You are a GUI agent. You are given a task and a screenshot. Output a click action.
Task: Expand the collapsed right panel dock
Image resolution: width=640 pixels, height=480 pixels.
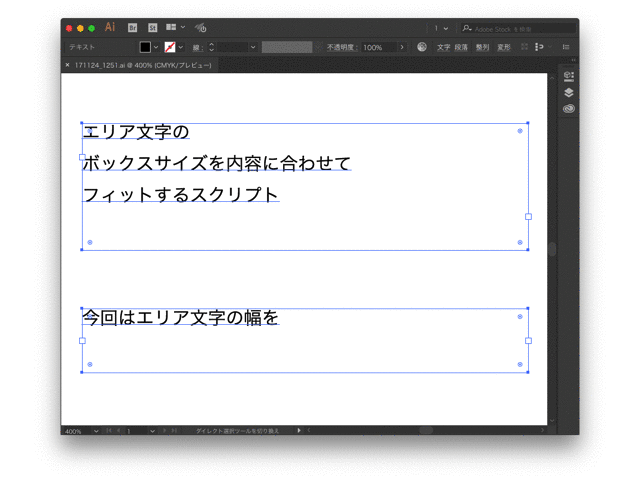pos(573,60)
